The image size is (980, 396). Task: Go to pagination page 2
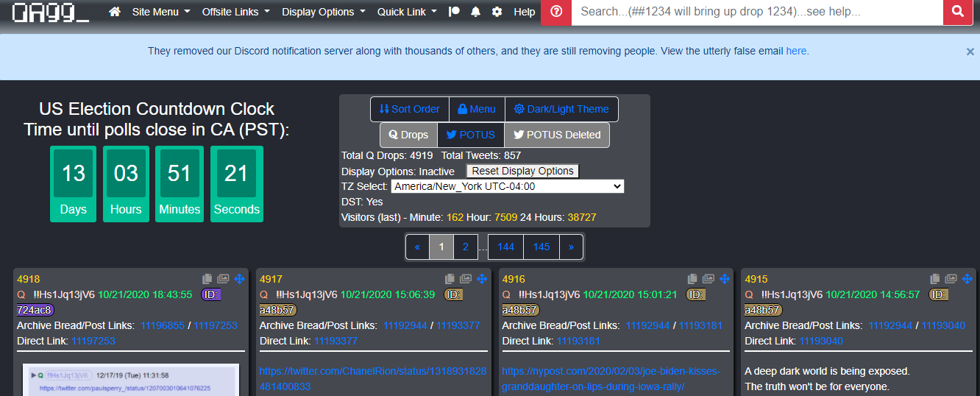[x=466, y=247]
